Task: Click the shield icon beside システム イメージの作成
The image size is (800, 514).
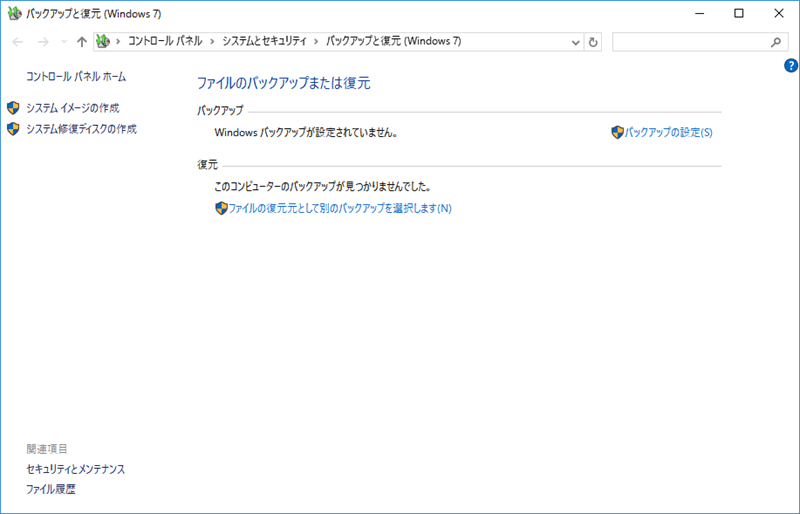Action: pyautogui.click(x=13, y=108)
